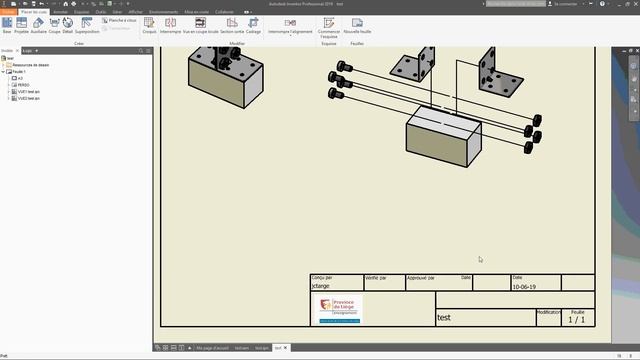The image size is (640, 360).
Task: Select the Interrompre tool
Action: (170, 25)
